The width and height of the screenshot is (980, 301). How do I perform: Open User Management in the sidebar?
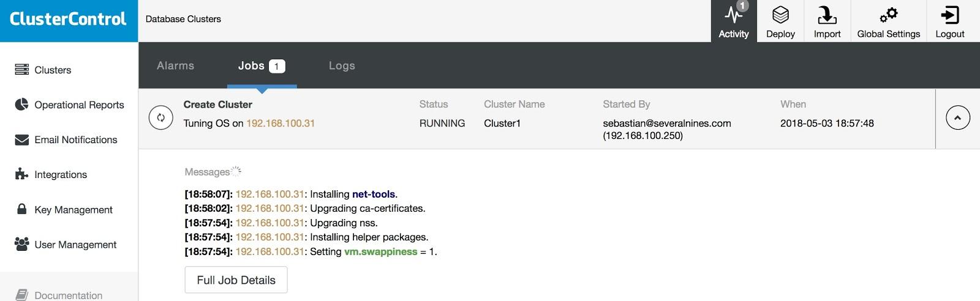click(x=75, y=244)
